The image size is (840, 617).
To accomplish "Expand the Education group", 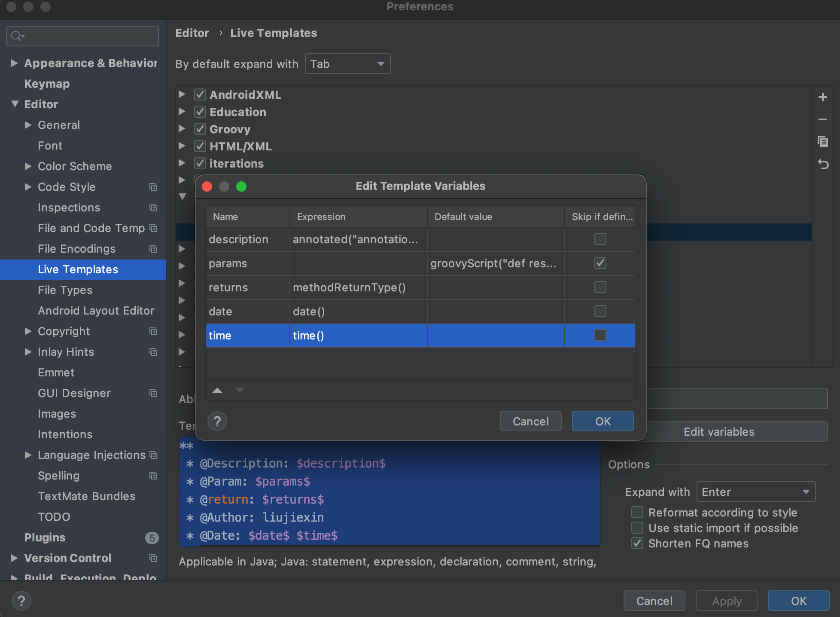I will click(x=182, y=111).
